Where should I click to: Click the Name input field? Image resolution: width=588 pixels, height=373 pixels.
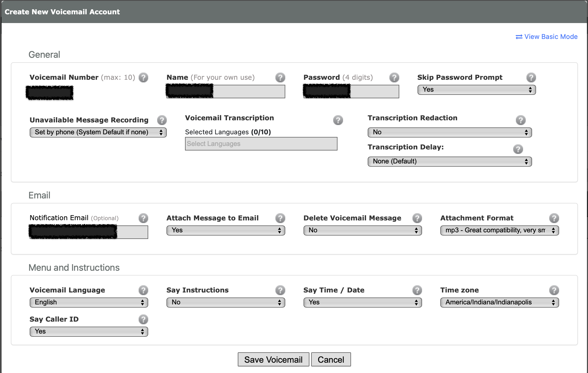[x=226, y=92]
